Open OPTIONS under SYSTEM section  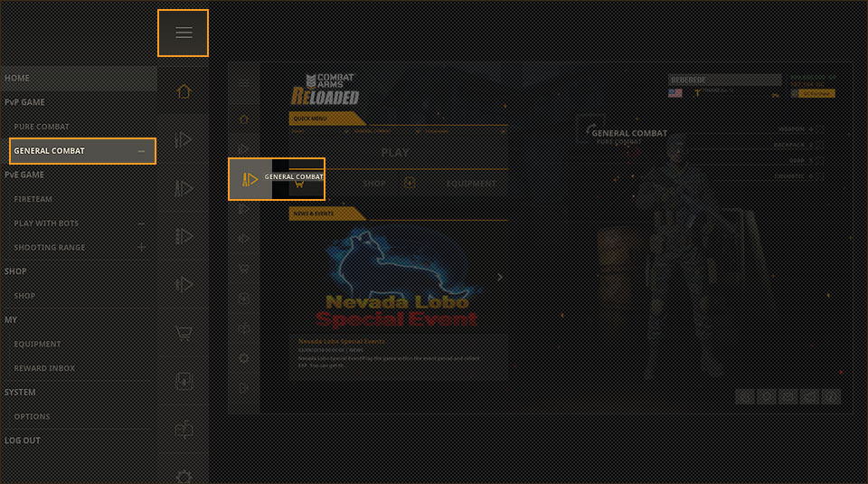32,416
